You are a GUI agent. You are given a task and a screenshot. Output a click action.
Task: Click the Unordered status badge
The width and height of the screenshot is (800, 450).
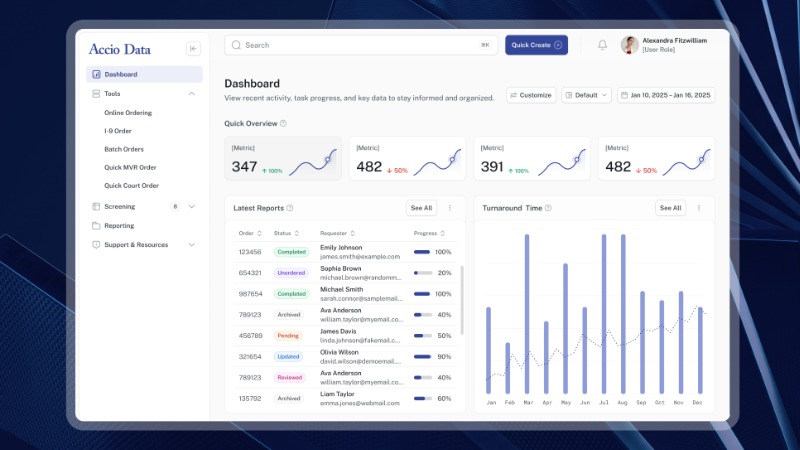(291, 273)
